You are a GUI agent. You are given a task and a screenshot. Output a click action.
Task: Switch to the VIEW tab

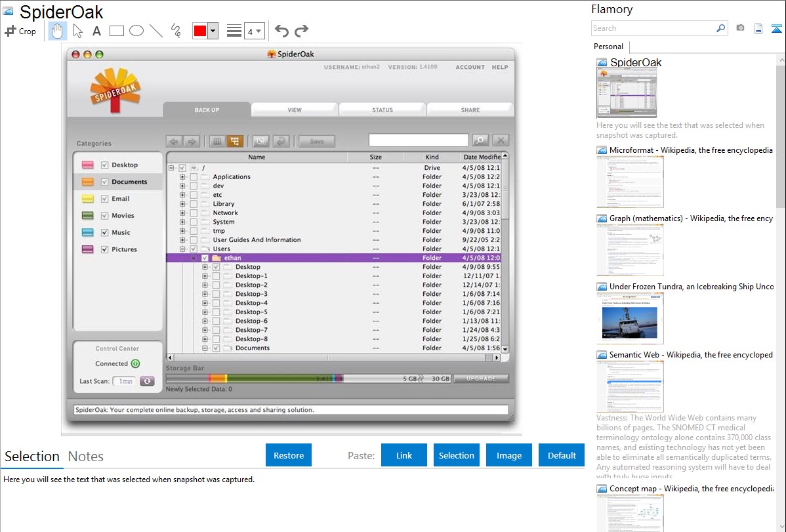click(x=295, y=110)
